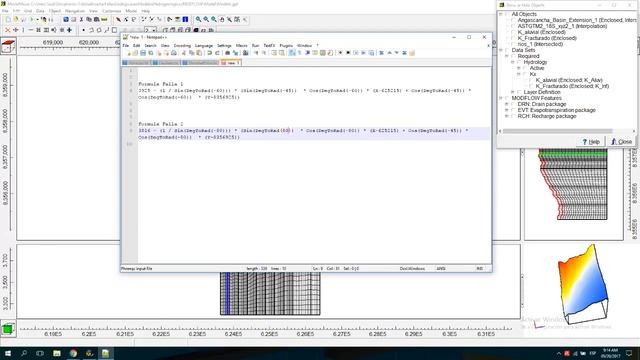Click ModelMuse create point object tool
The width and height of the screenshot is (640, 360).
coord(83,30)
